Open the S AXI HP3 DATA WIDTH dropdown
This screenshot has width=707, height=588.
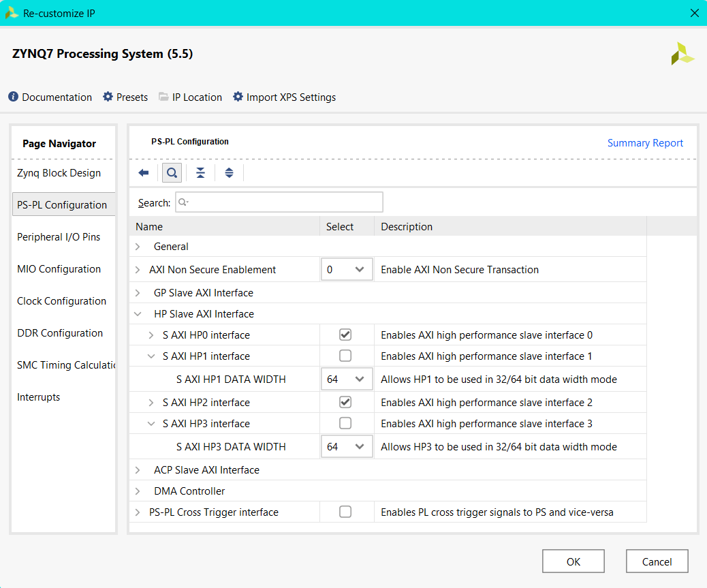pos(347,446)
